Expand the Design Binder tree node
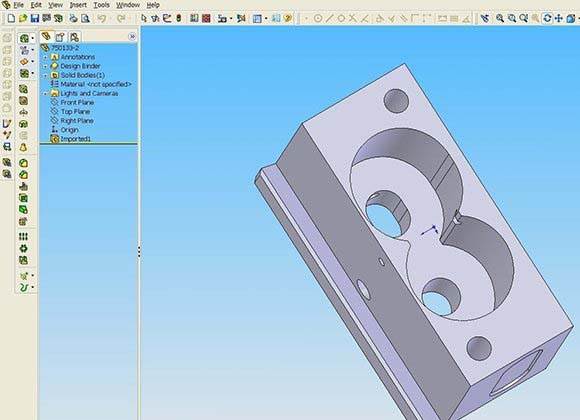Image resolution: width=580 pixels, height=420 pixels. click(x=46, y=66)
